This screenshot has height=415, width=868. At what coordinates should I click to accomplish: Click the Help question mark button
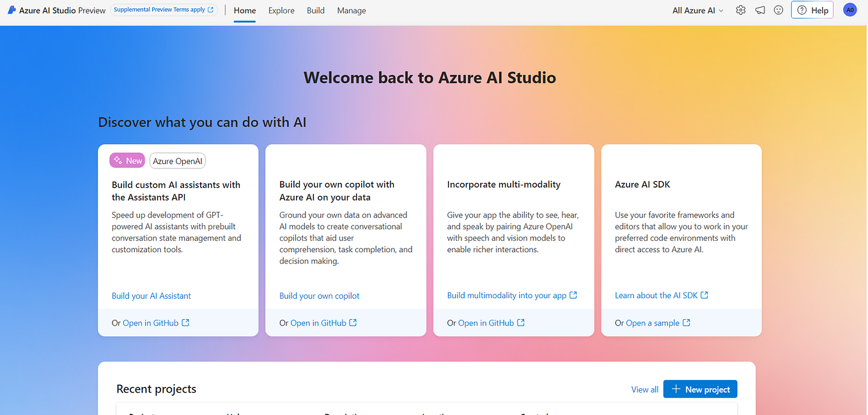point(812,10)
